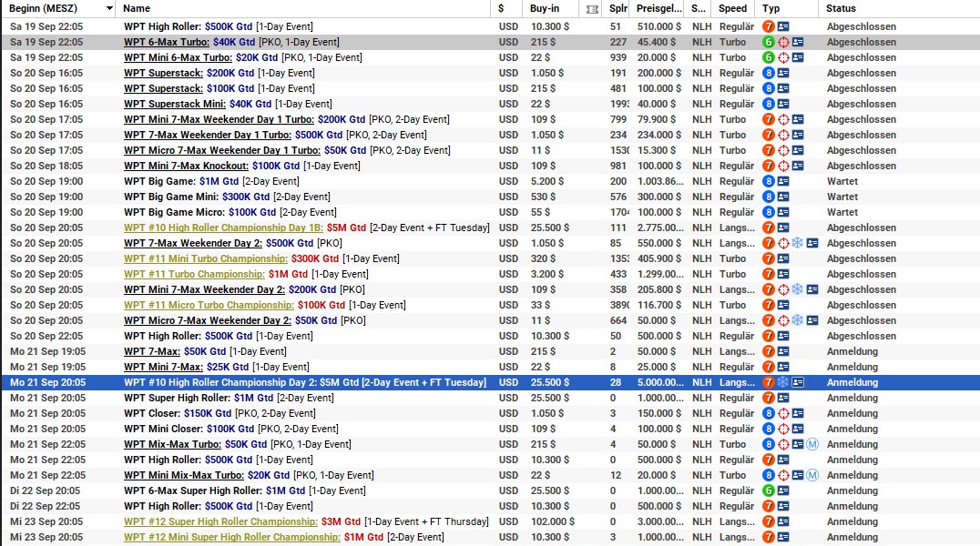Click the bounty icon in WPT Mini Closer row
The width and height of the screenshot is (980, 546).
coord(783,429)
